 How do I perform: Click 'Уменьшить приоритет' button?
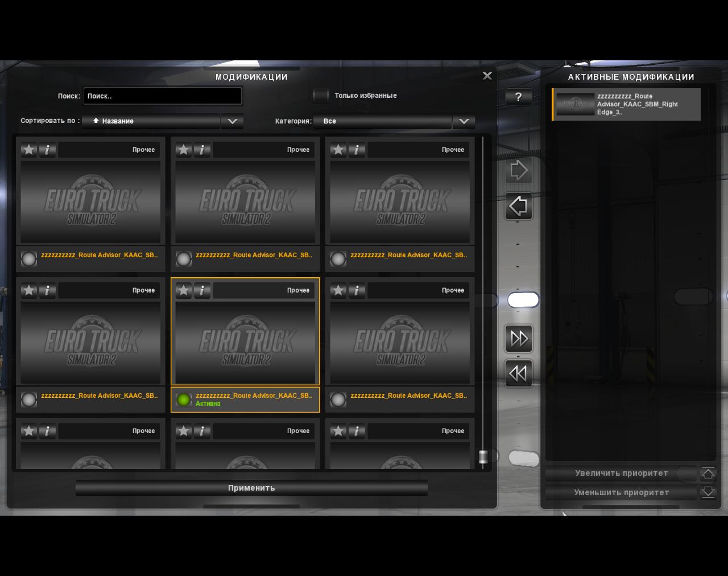click(x=621, y=492)
